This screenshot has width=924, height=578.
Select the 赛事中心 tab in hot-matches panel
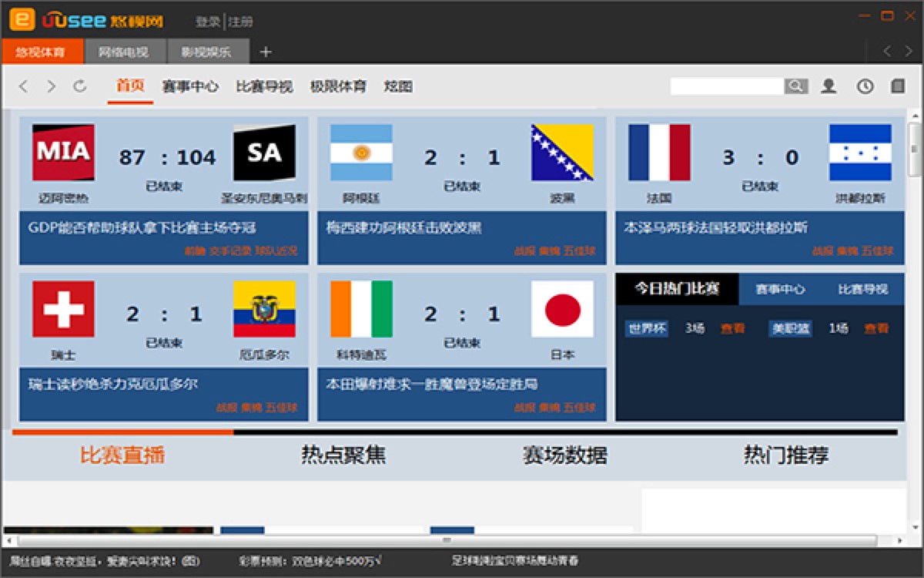(780, 289)
